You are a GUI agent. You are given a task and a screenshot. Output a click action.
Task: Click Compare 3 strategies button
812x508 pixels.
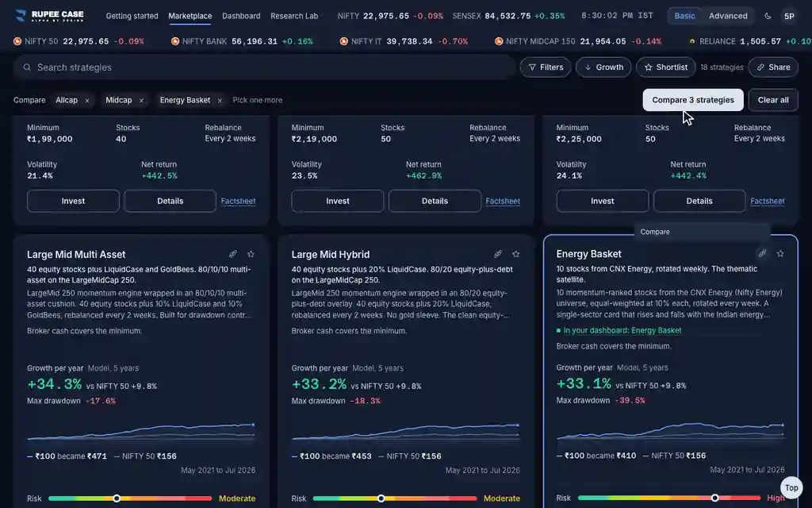coord(693,100)
